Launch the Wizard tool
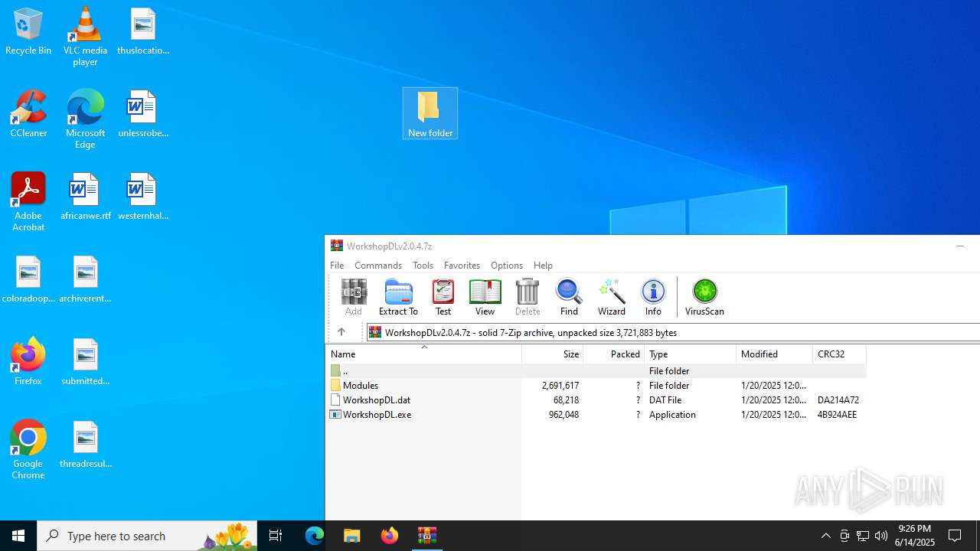The height and width of the screenshot is (551, 980). pos(612,297)
